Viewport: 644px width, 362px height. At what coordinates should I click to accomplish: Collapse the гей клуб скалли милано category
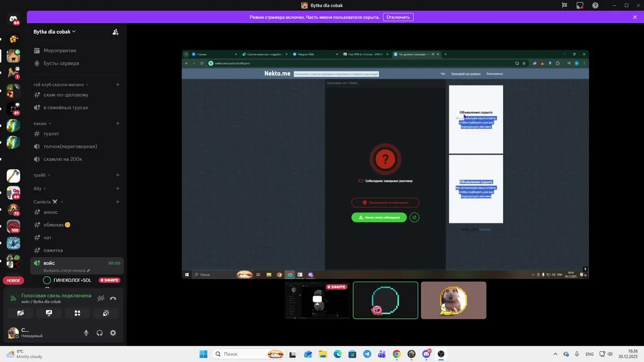[61, 84]
